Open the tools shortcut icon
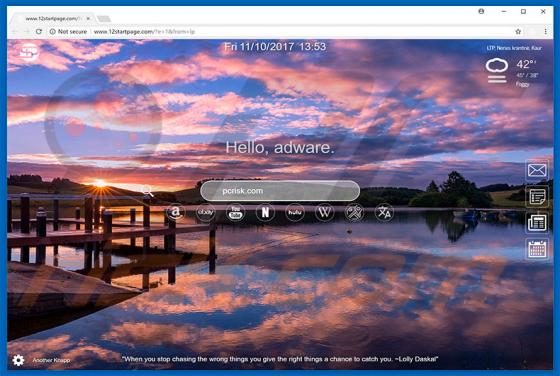Screen dimensions: 560x376 (x=354, y=212)
